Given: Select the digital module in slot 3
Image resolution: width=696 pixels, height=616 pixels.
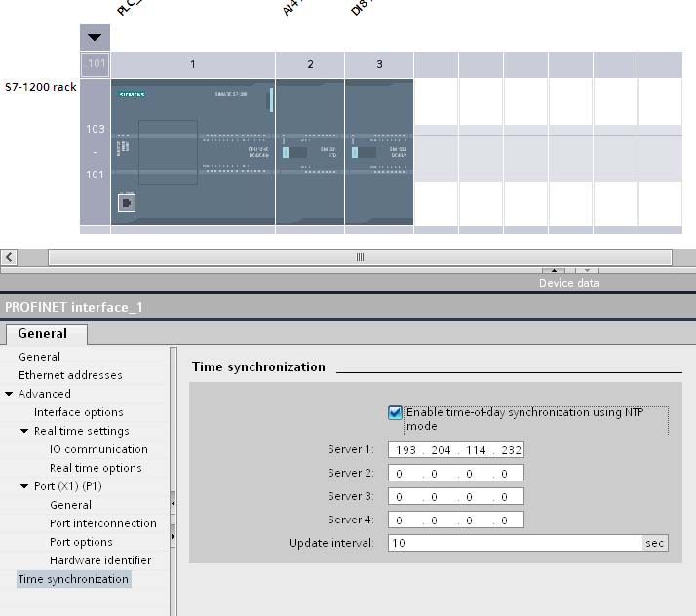Looking at the screenshot, I should pos(379,152).
